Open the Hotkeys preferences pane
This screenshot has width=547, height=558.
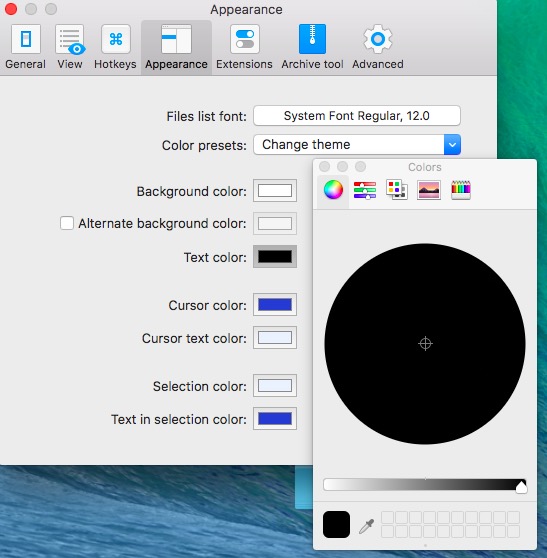point(115,47)
